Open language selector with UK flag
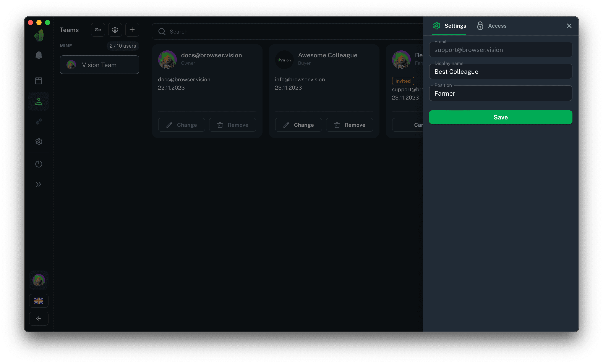603x364 pixels. click(x=39, y=301)
